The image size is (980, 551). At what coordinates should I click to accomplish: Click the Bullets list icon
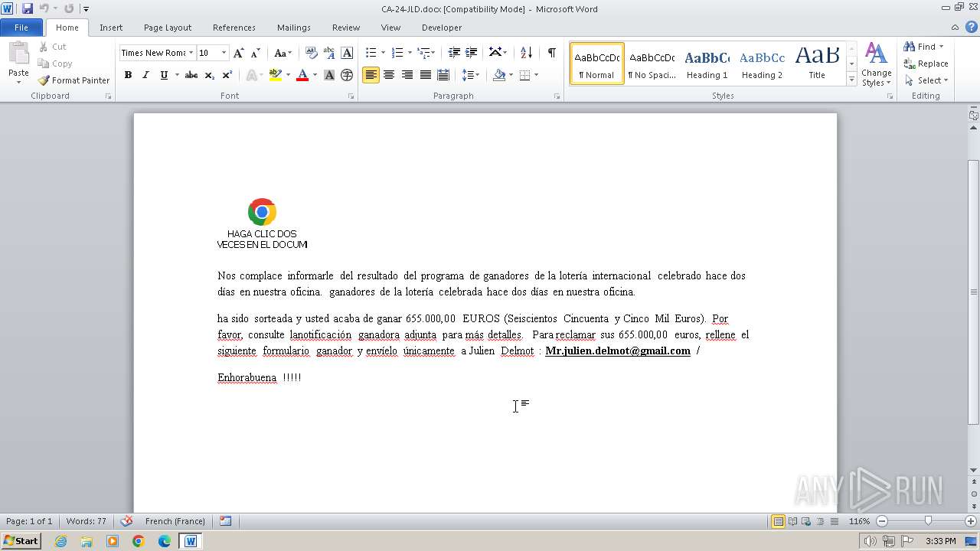(x=371, y=53)
